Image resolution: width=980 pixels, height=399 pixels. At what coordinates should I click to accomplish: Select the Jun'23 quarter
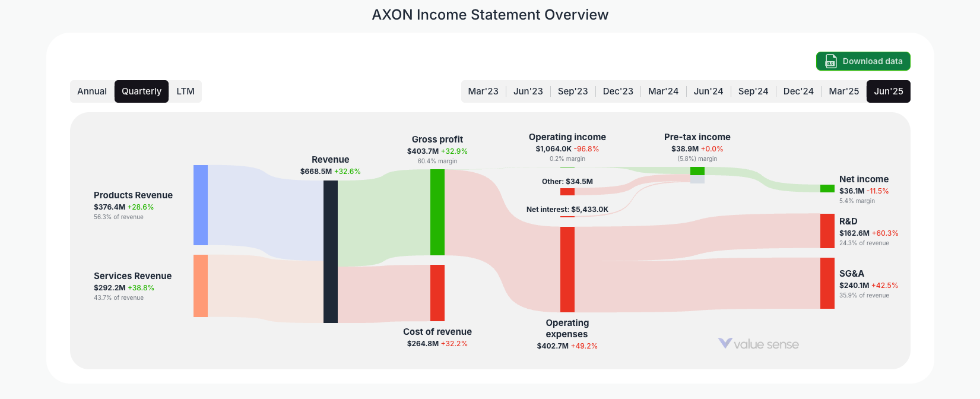(x=528, y=91)
